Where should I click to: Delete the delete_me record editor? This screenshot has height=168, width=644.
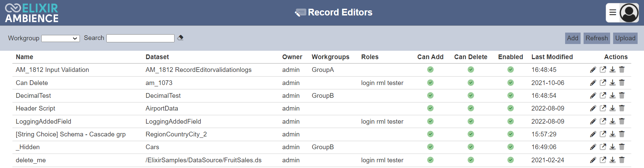point(622,160)
